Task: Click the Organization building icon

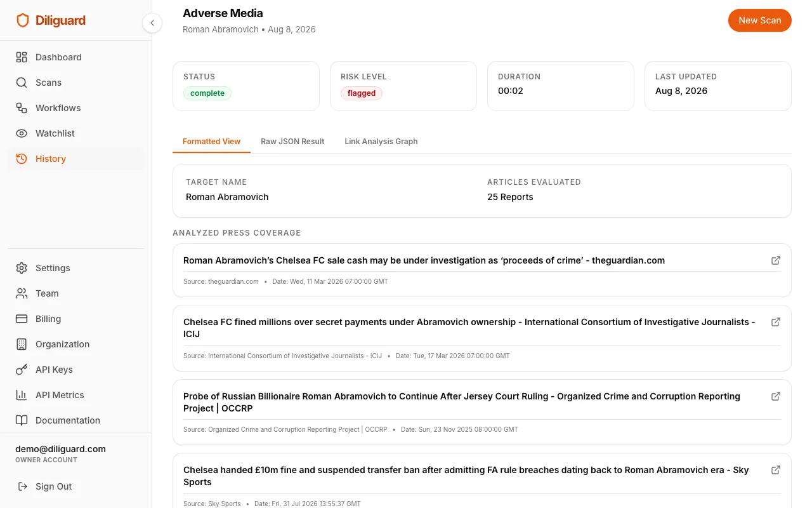Action: (22, 344)
